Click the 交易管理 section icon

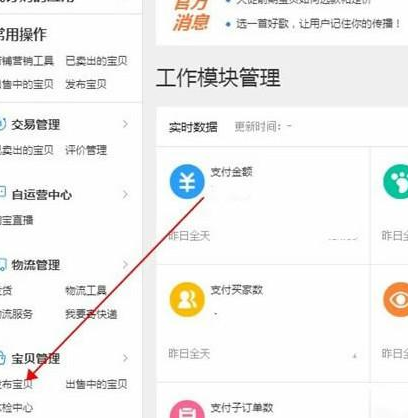(2, 124)
